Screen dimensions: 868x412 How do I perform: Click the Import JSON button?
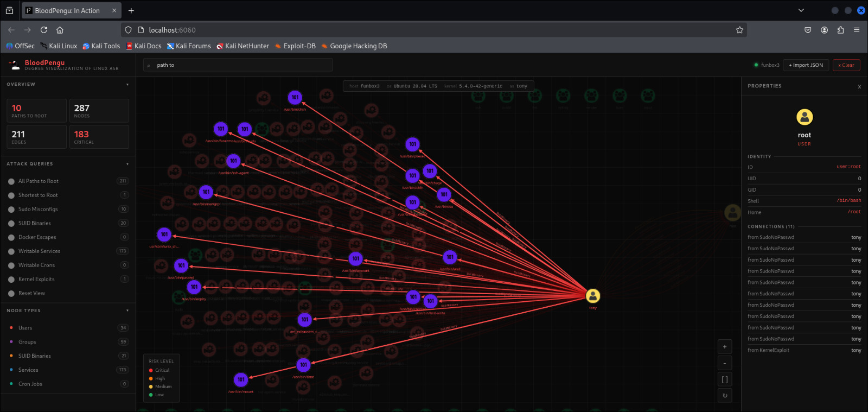(806, 65)
